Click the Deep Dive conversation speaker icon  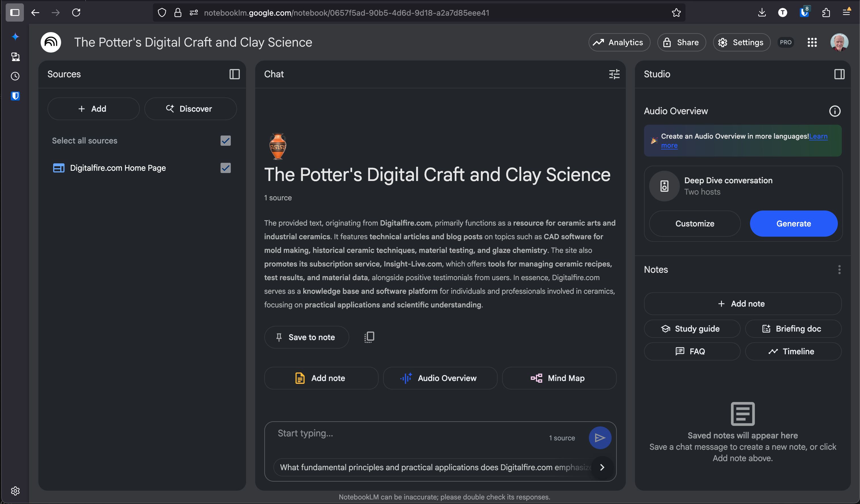[664, 186]
